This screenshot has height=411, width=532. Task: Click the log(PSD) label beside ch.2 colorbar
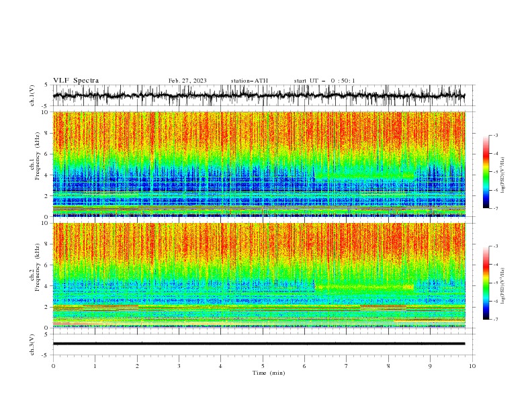point(502,286)
